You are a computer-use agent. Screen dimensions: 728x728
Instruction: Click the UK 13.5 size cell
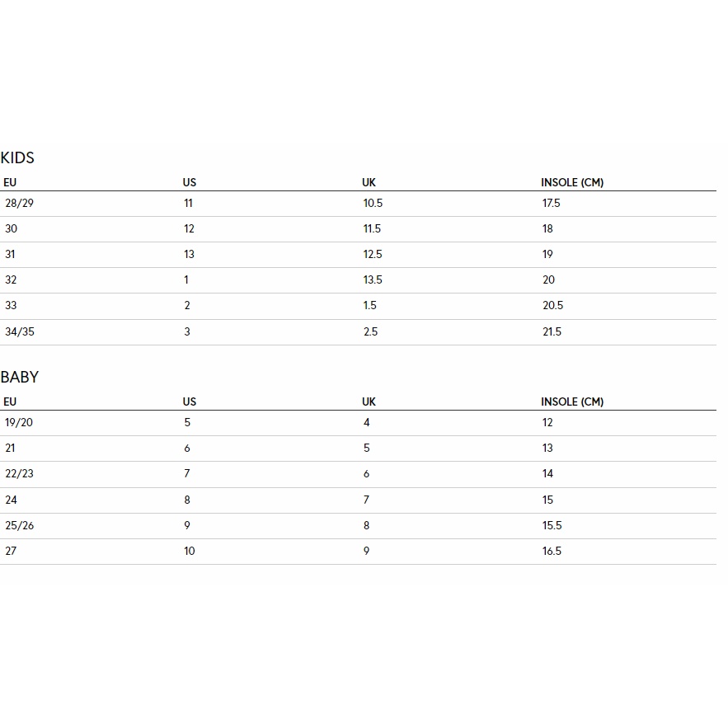373,280
